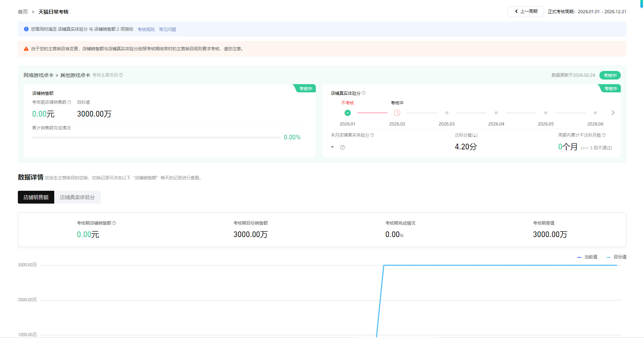Click the 累计销售额完成情况 progress bar
644x338 pixels.
[156, 137]
